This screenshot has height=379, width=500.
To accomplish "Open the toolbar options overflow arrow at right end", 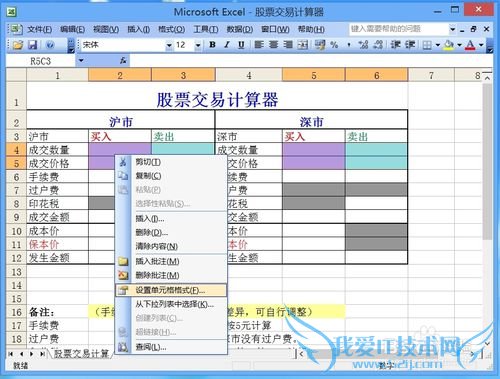I will click(x=490, y=46).
